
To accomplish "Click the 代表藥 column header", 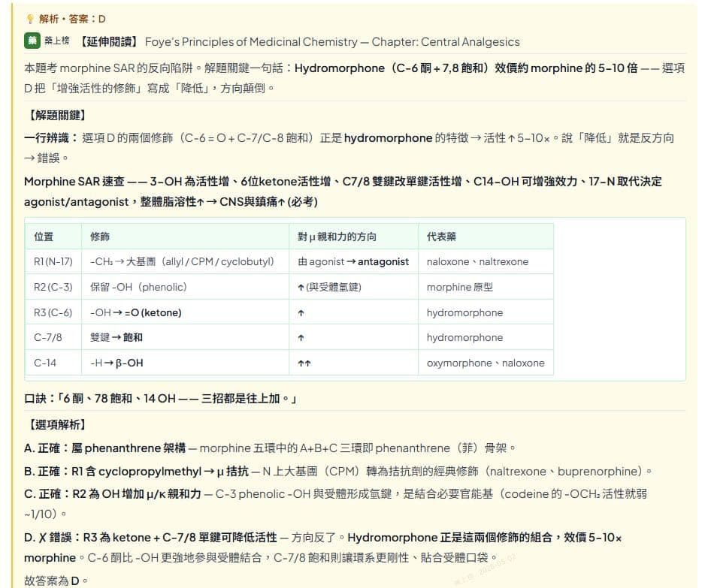I will (x=441, y=237).
